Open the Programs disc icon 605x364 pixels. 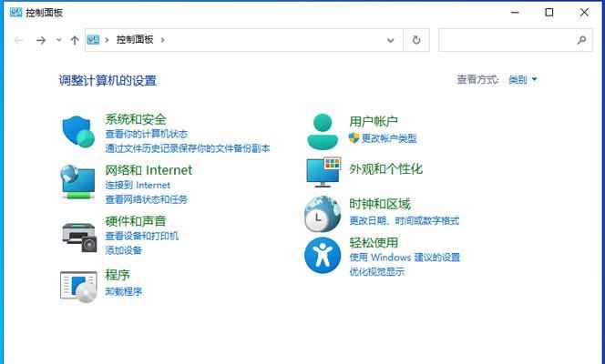78,287
